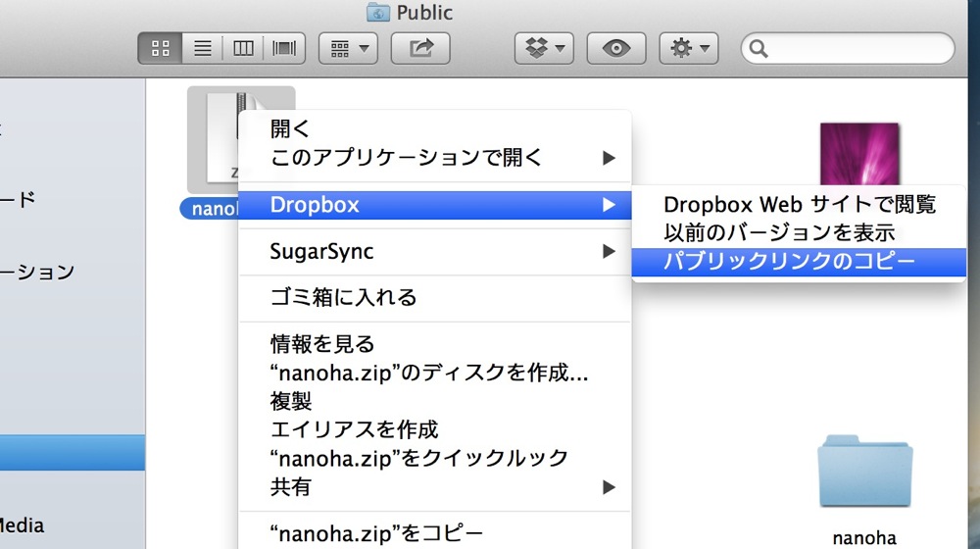980x549 pixels.
Task: Choose 開く from the context menu
Action: tap(435, 128)
